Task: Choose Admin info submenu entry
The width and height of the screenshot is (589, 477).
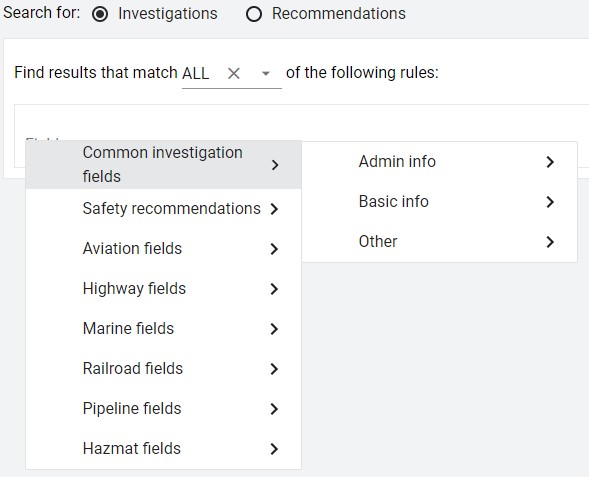Action: click(x=439, y=162)
